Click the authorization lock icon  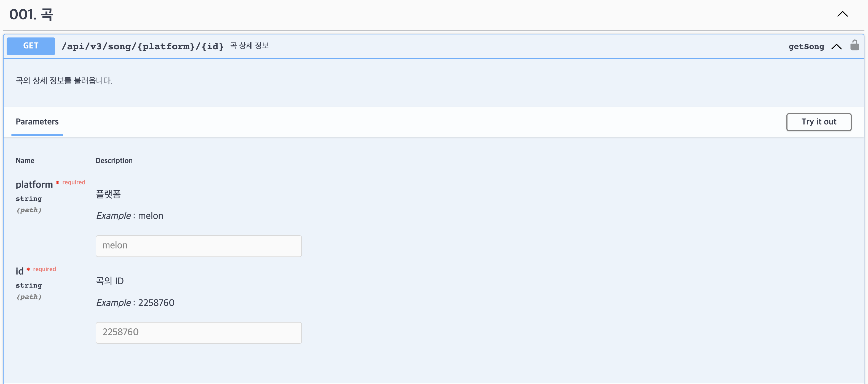coord(854,45)
